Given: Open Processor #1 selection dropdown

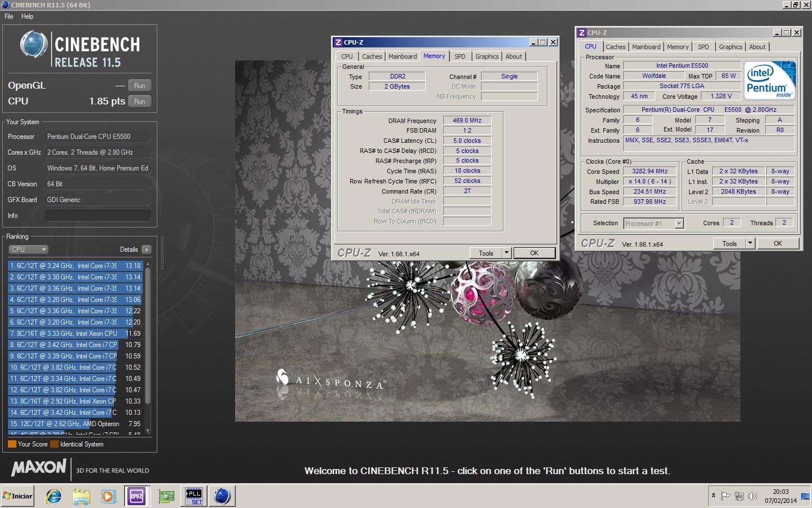Looking at the screenshot, I should (x=654, y=224).
